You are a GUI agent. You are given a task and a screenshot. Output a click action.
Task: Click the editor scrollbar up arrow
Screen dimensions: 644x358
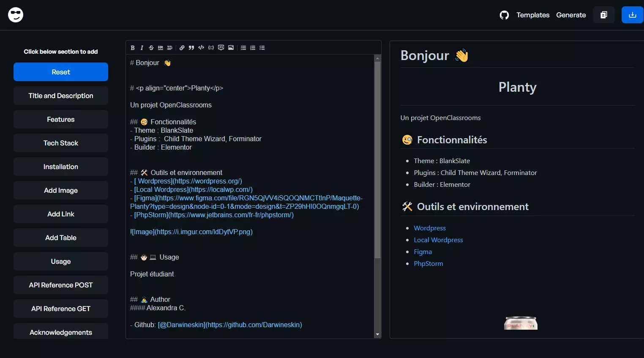pos(378,58)
